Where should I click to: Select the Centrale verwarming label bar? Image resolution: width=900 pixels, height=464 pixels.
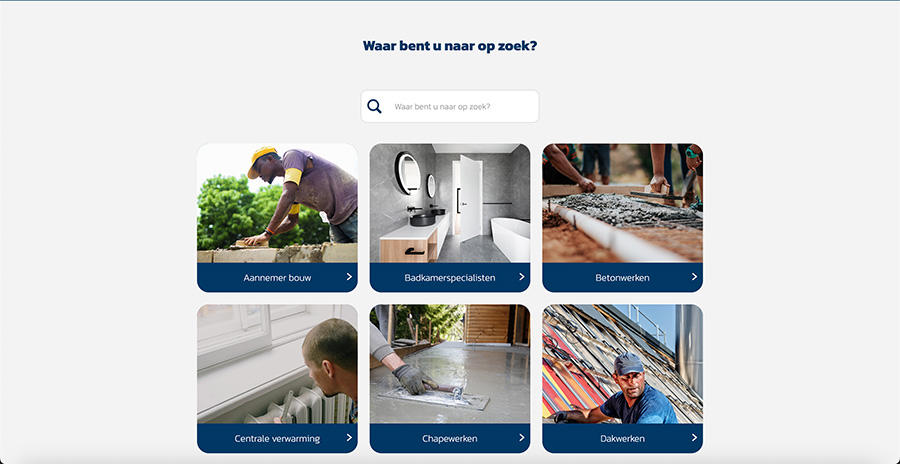(x=277, y=439)
